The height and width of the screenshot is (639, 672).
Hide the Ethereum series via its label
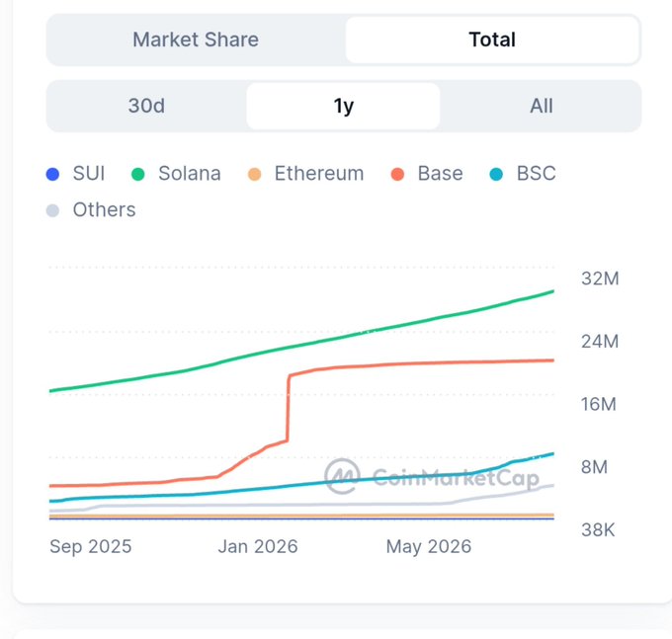[319, 174]
